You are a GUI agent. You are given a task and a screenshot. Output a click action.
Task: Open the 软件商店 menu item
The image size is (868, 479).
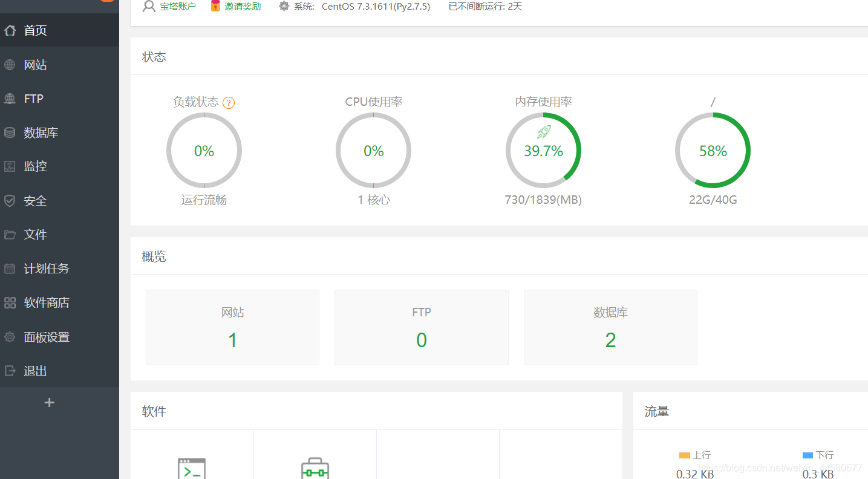[x=59, y=302]
